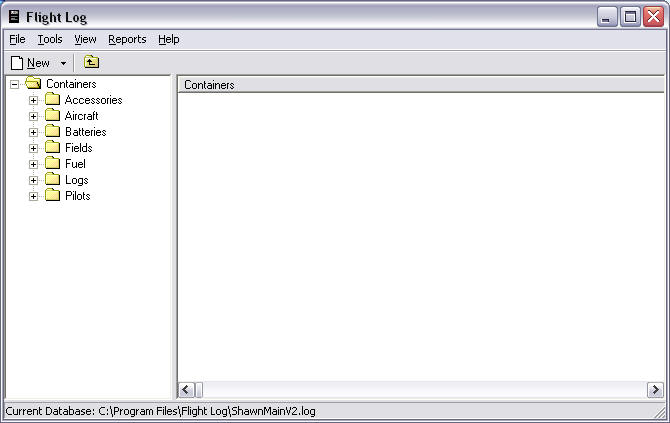Open the New button dropdown arrow
This screenshot has height=423, width=670.
[x=63, y=63]
